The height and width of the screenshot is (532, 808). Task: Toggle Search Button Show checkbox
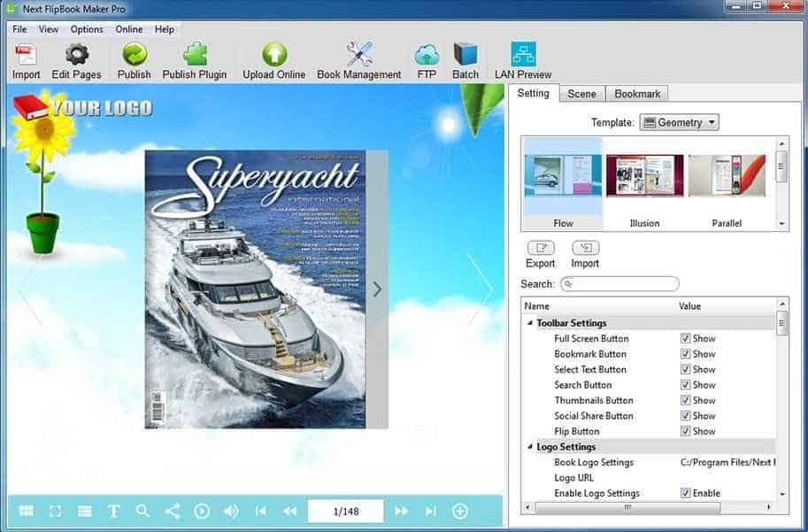tap(685, 384)
